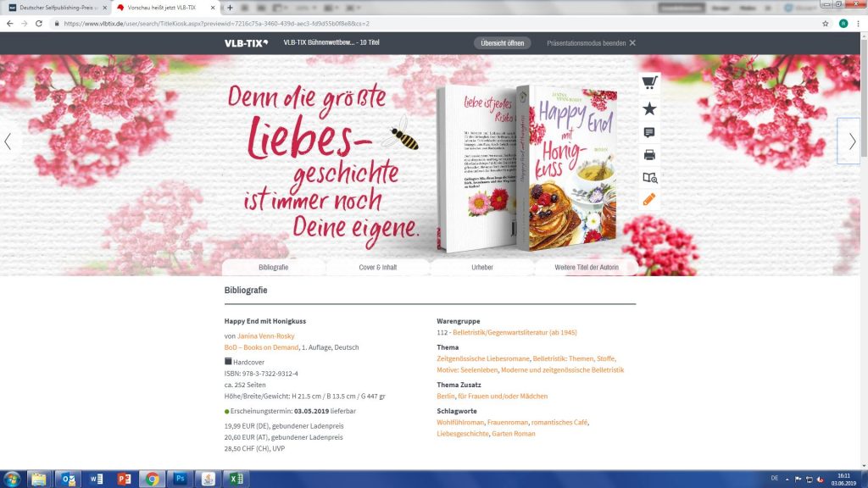Open Chrome menu three dots

858,24
